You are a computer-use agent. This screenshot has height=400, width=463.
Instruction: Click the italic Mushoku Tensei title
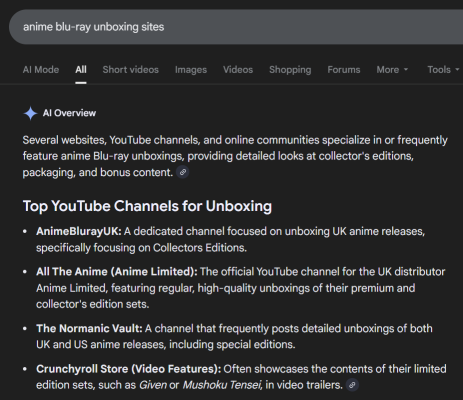[222, 385]
